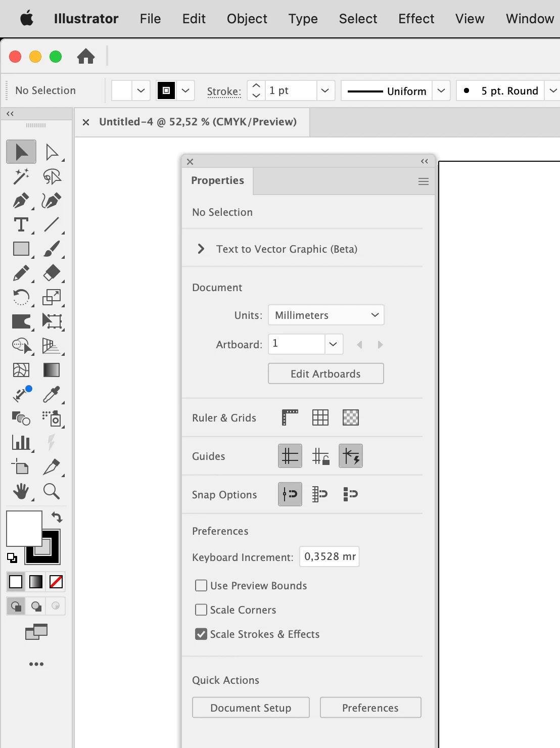The width and height of the screenshot is (560, 748).
Task: Choose the Gradient tool
Action: coord(52,370)
